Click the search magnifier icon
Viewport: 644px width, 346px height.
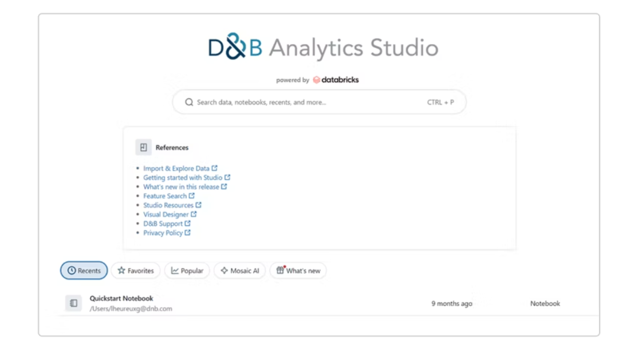189,103
